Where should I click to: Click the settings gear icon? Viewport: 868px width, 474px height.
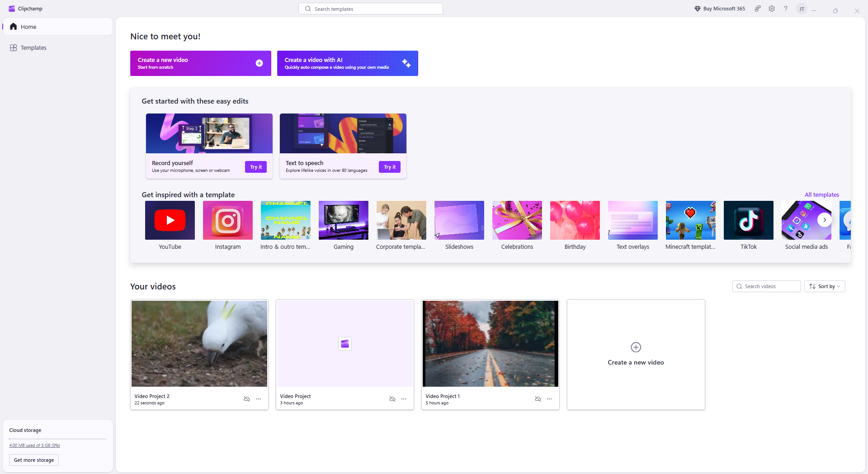[772, 9]
